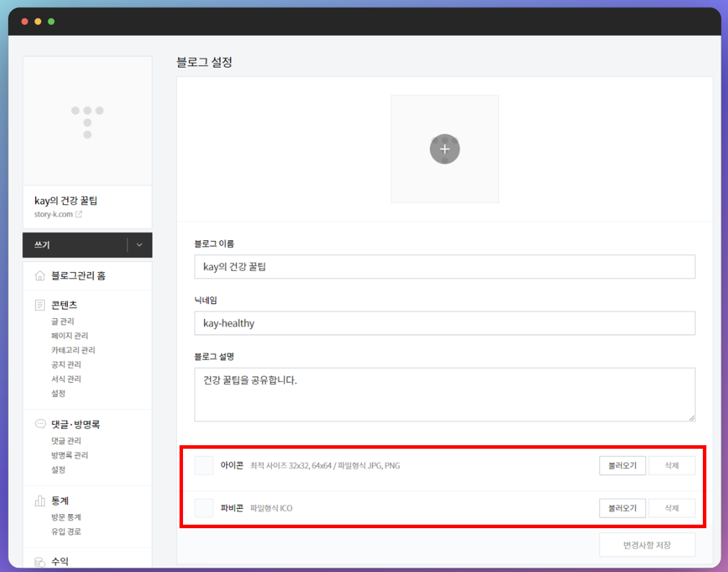Go to 댓글 관리
728x572 pixels.
(x=66, y=441)
